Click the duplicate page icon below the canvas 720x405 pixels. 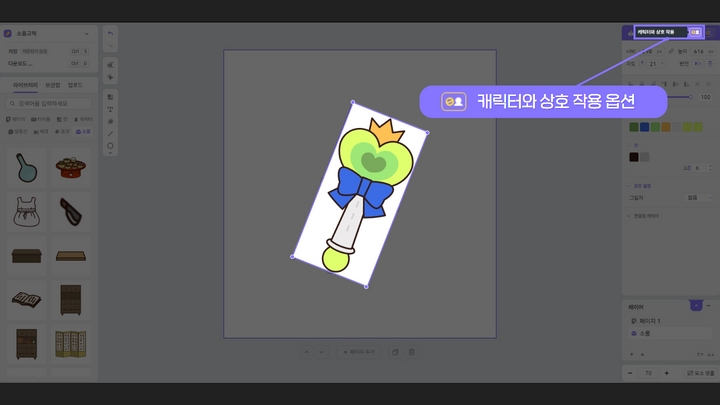(396, 352)
